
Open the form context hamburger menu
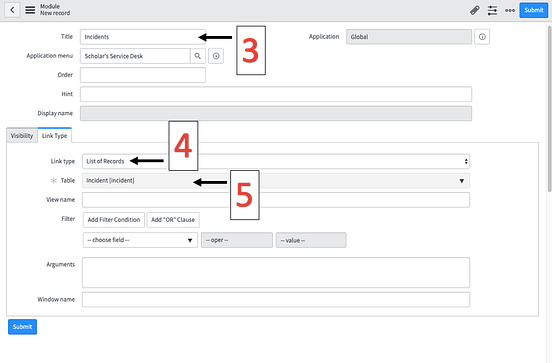(30, 10)
